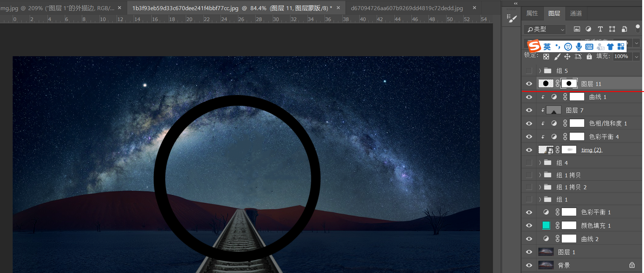Select the 图层 1 layer thumbnail

[x=546, y=252]
